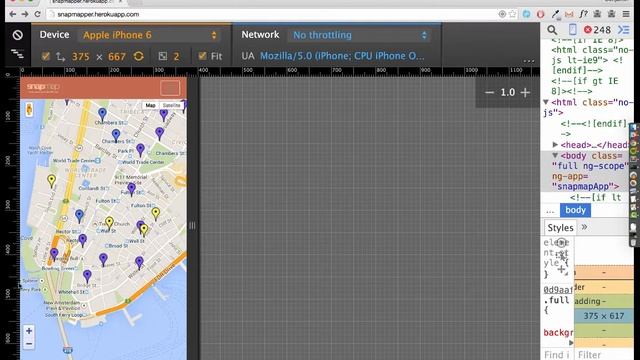Open the Network throttling dropdown
Viewport: 640px width, 360px height.
point(359,35)
